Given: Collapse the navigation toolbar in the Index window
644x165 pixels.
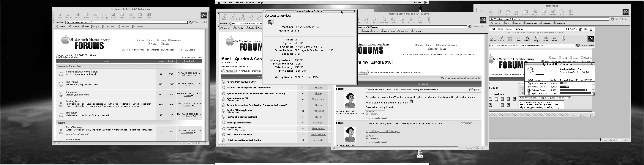Looking at the screenshot, I should pos(53,15).
